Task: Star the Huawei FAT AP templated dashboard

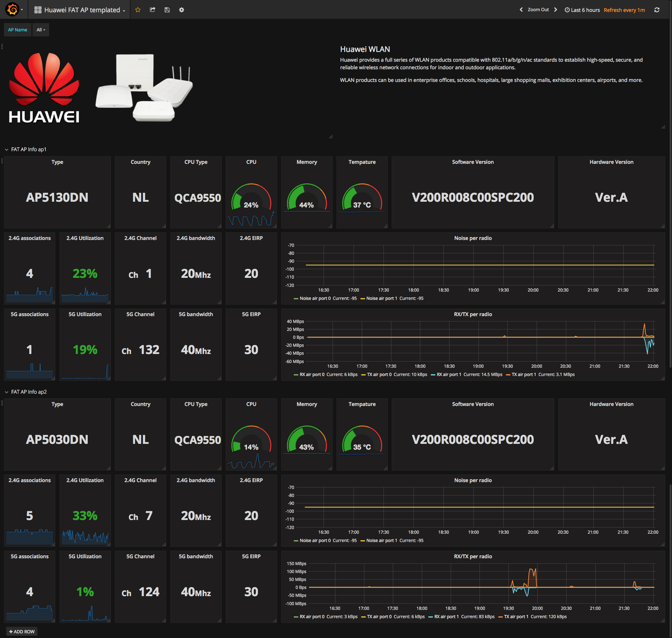Action: (x=138, y=10)
